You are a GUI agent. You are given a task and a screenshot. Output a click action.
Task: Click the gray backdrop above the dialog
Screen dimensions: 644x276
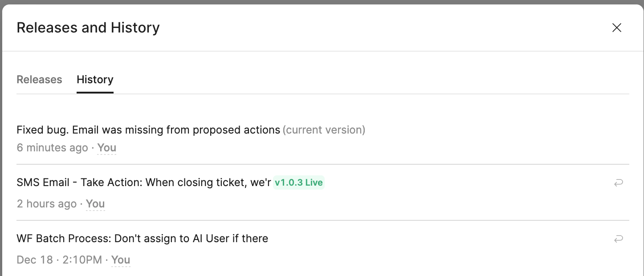[322, 2]
